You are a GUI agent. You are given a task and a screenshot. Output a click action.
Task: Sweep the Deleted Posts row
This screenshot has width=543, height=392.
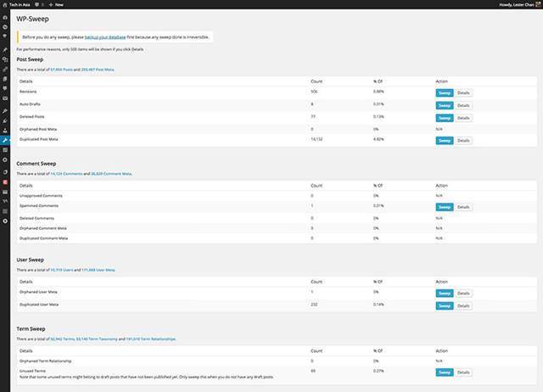tap(445, 118)
